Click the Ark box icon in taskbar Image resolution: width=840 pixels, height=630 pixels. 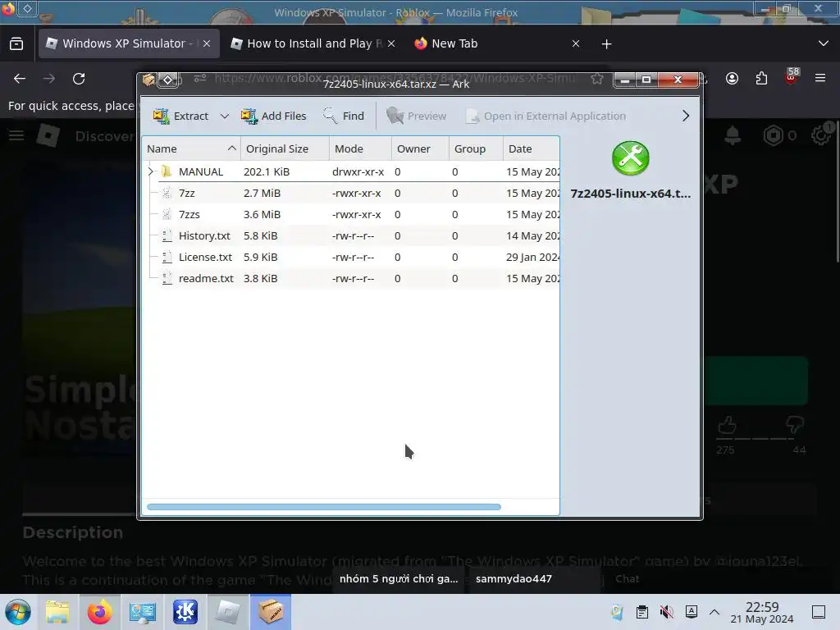tap(271, 612)
